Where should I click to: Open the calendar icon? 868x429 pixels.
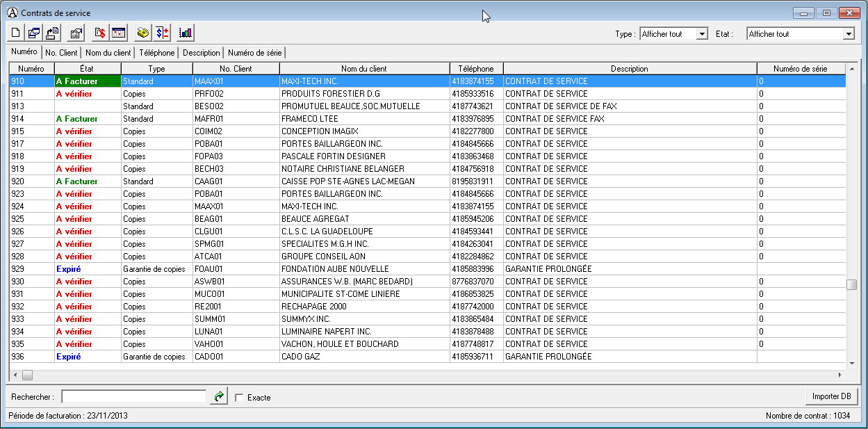click(x=117, y=33)
